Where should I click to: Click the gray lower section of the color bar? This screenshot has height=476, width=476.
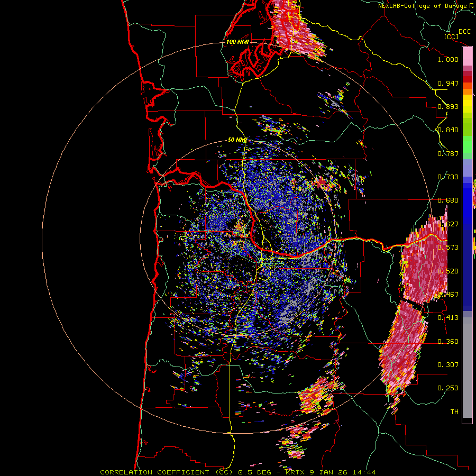pyautogui.click(x=467, y=368)
